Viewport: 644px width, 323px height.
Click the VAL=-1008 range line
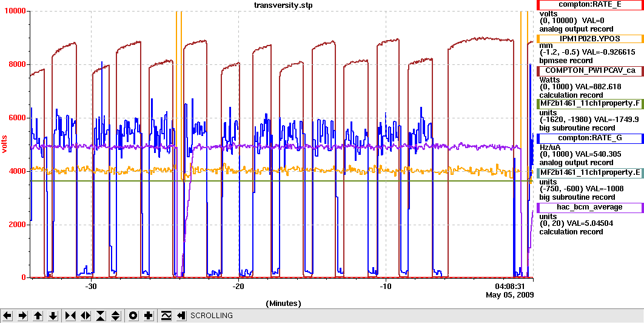581,189
